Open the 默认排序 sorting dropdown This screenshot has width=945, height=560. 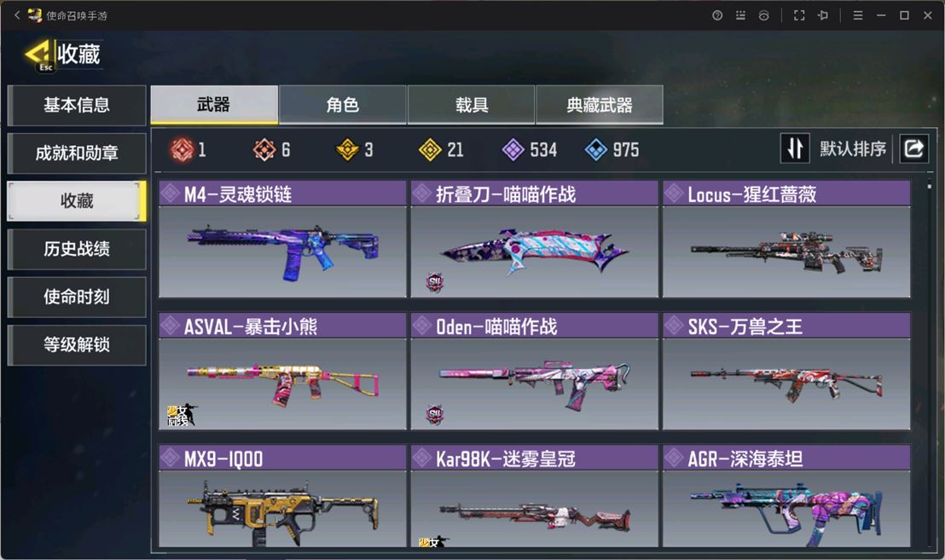(853, 148)
